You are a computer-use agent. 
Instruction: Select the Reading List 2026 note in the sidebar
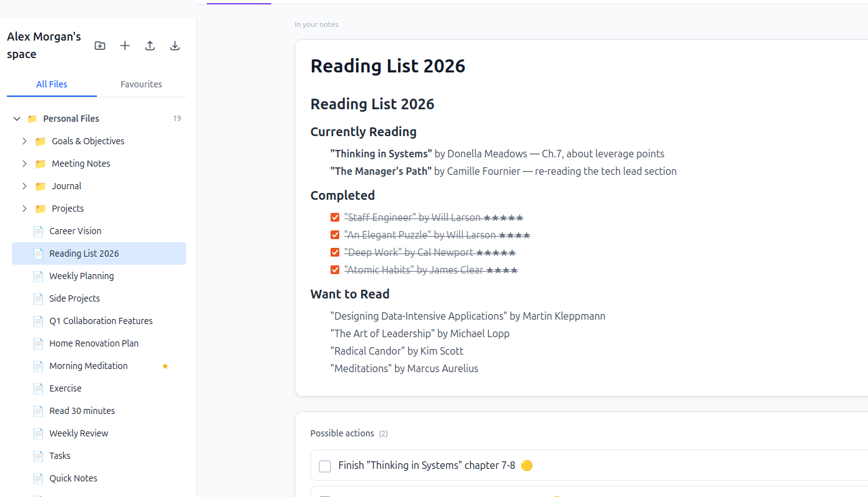click(99, 253)
